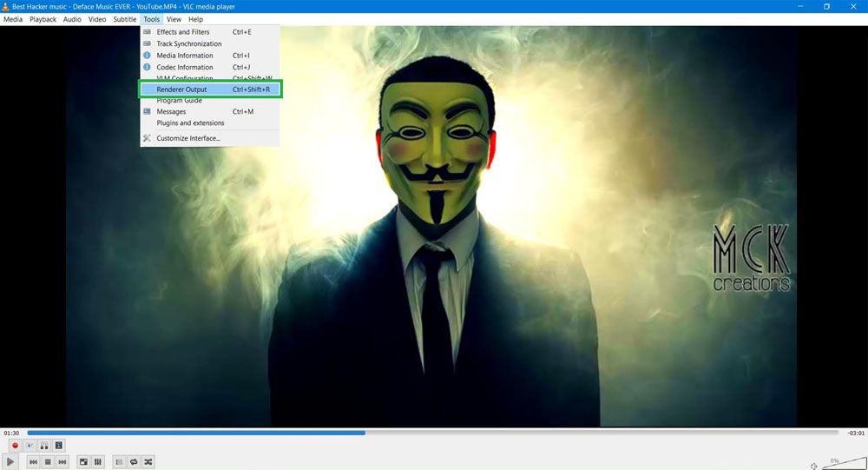This screenshot has height=470, width=868.
Task: Select Effects and Filters entry
Action: pos(210,32)
